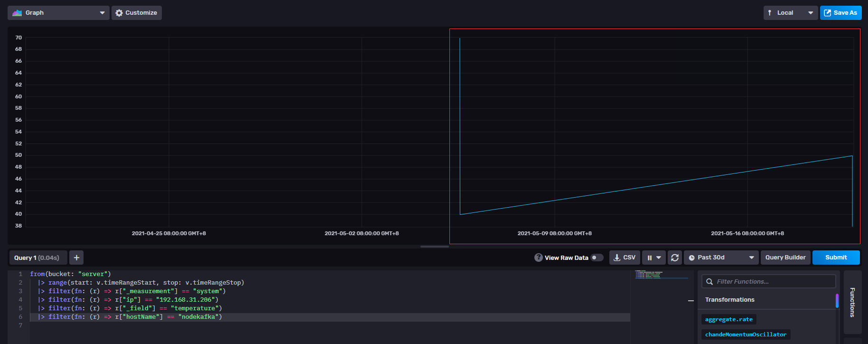Viewport: 868px width, 344px height.
Task: Insert the aggregate.rate function
Action: pos(728,319)
